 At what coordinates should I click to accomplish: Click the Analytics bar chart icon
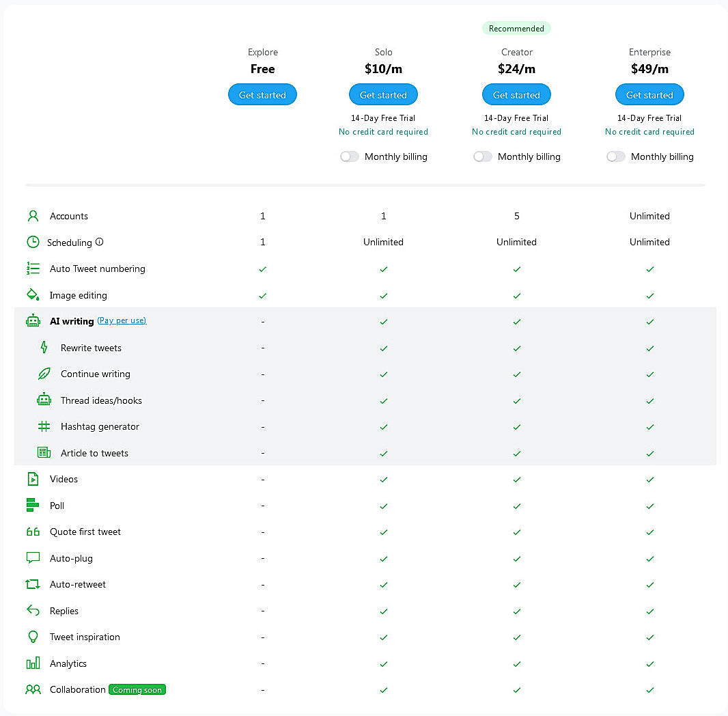pos(33,663)
